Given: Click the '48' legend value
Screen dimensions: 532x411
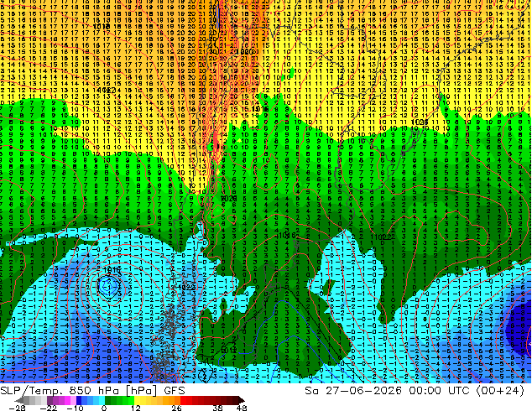Looking at the screenshot, I should [x=242, y=408].
